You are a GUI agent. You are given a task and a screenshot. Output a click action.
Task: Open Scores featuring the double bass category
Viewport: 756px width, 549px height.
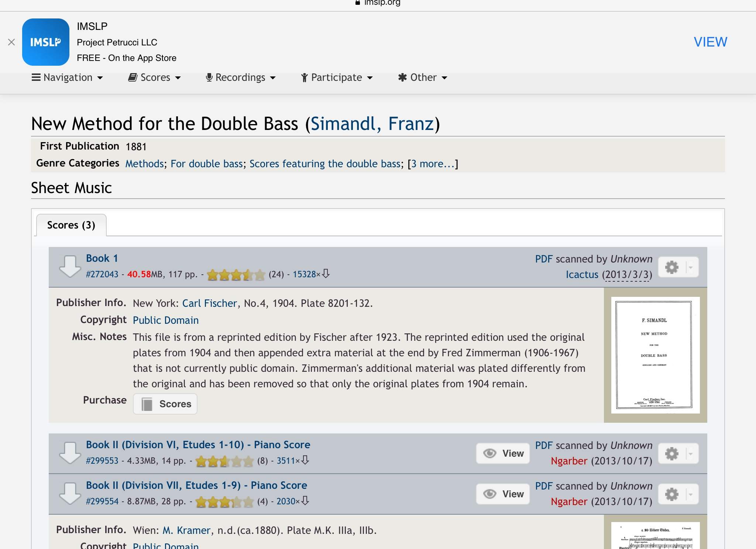click(x=325, y=164)
